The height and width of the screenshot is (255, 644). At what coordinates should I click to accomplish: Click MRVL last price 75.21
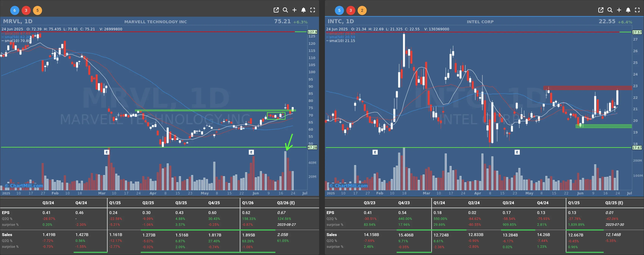pos(282,21)
